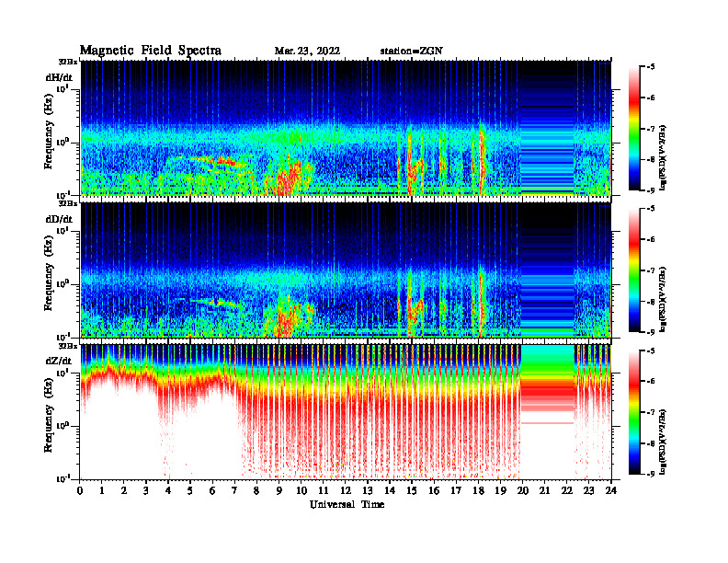Click hour 24 on the time axis
The image size is (728, 563).
611,491
